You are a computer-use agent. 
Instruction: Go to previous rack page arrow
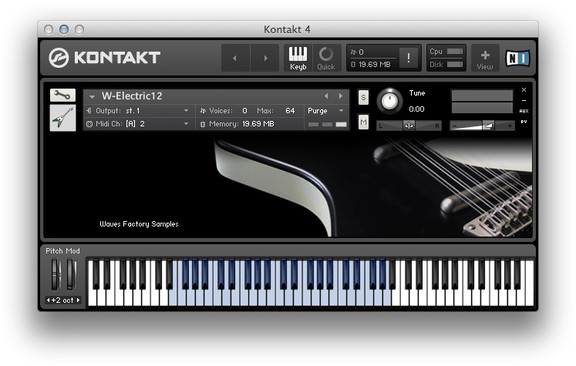tap(235, 58)
